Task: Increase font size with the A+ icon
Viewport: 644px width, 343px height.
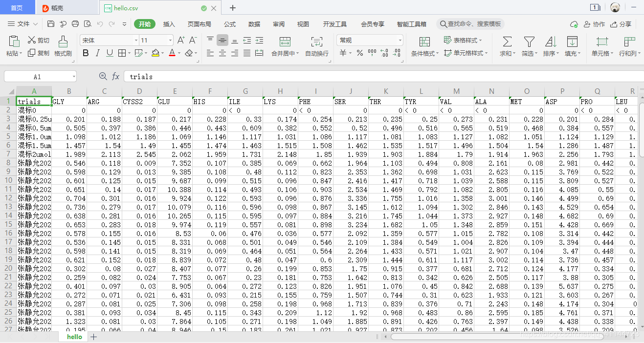Action: point(181,40)
